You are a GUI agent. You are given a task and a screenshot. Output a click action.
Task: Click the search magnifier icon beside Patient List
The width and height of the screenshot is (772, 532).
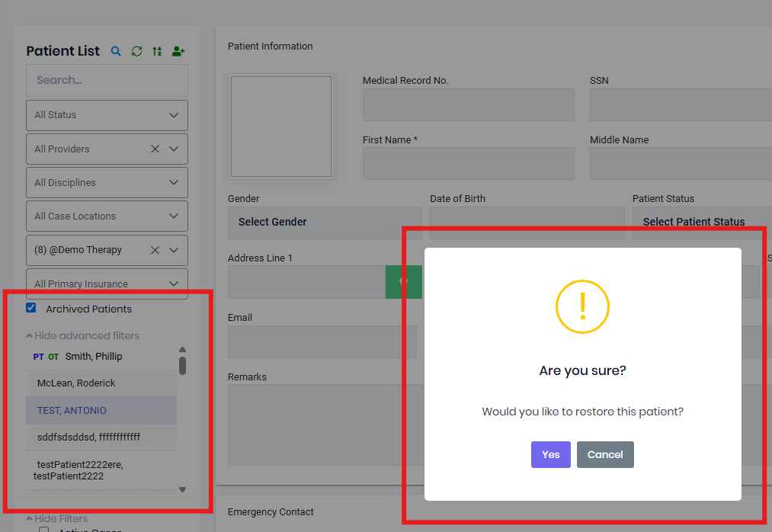116,51
